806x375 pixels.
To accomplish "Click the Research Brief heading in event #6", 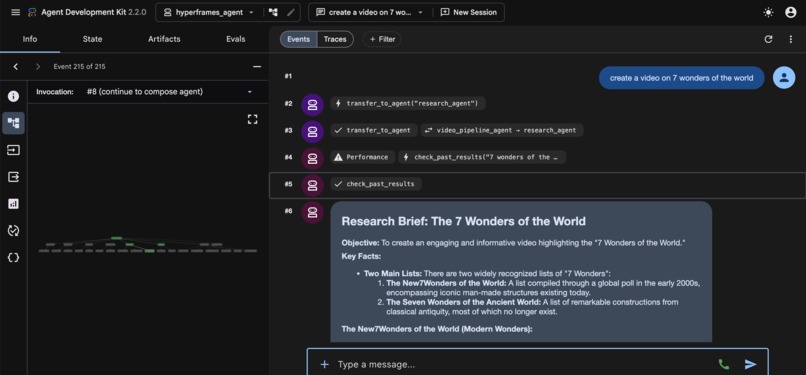I will point(463,221).
